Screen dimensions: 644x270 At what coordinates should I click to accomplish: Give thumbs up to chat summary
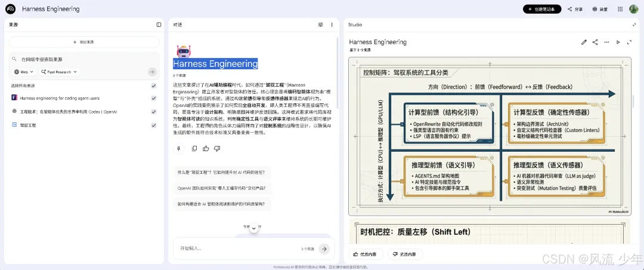(206, 149)
